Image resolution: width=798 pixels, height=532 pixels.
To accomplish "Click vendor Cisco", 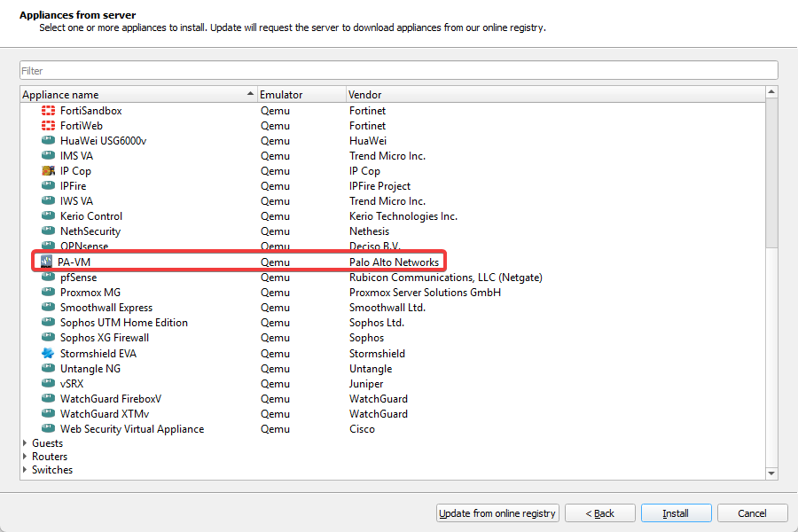I will click(362, 429).
